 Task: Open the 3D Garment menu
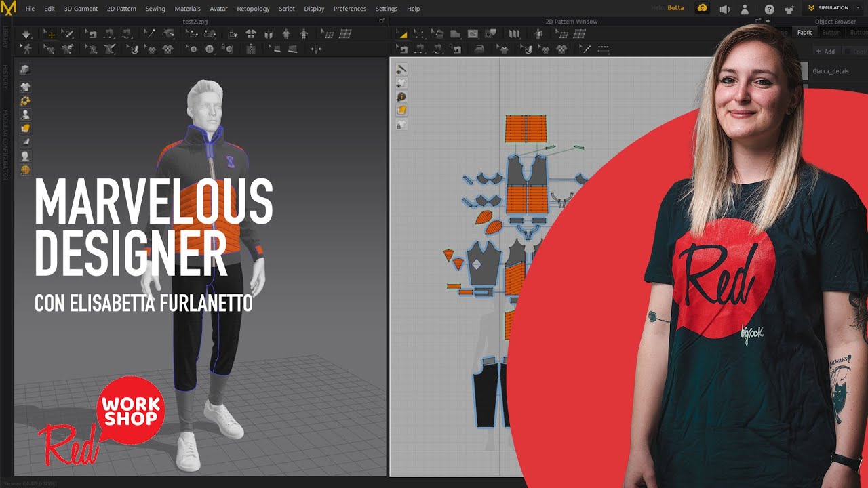(81, 9)
